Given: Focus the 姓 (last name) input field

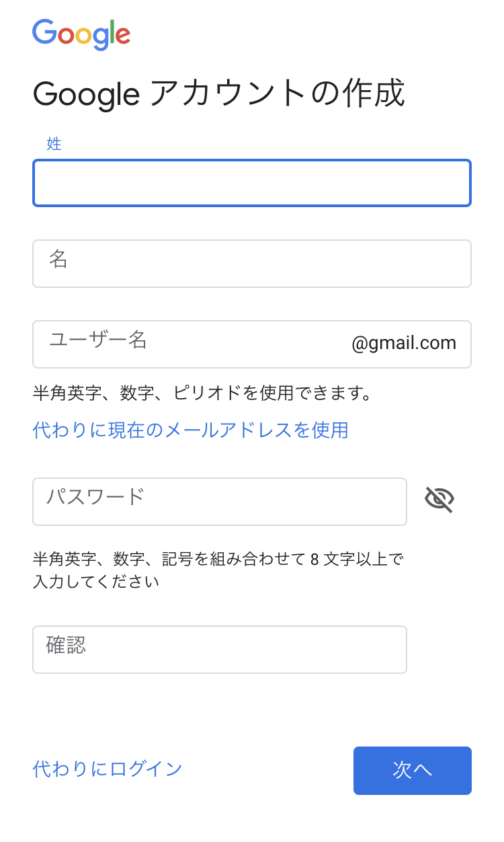Looking at the screenshot, I should [251, 183].
